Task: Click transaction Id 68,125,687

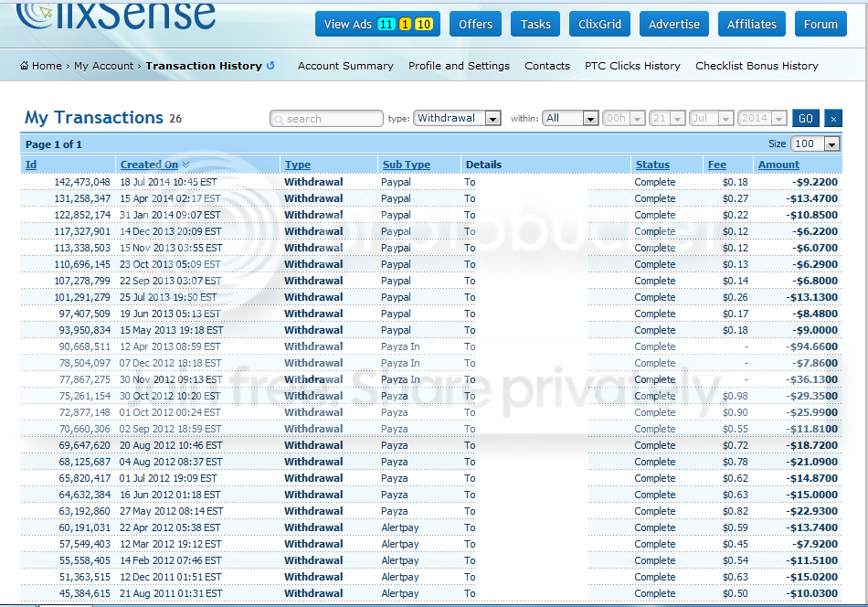Action: click(x=85, y=462)
